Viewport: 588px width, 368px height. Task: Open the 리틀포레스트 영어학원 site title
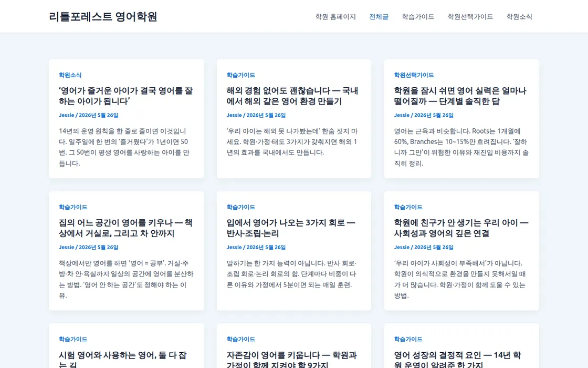(103, 16)
